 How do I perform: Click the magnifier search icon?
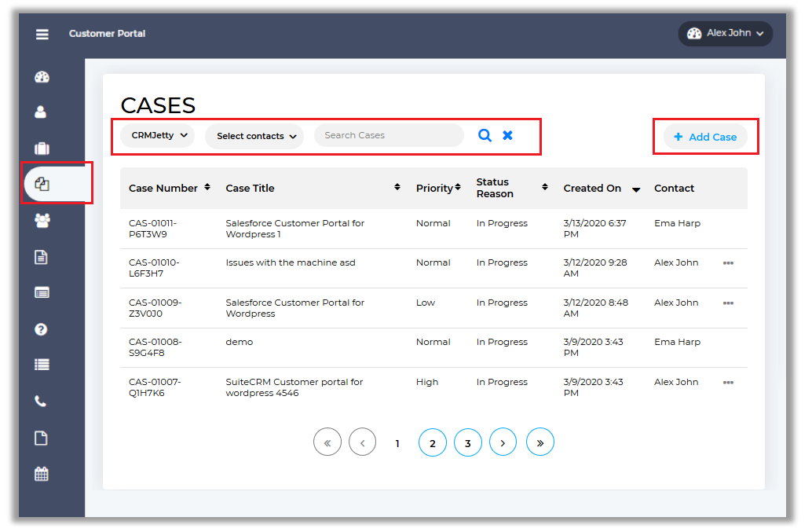[x=485, y=135]
